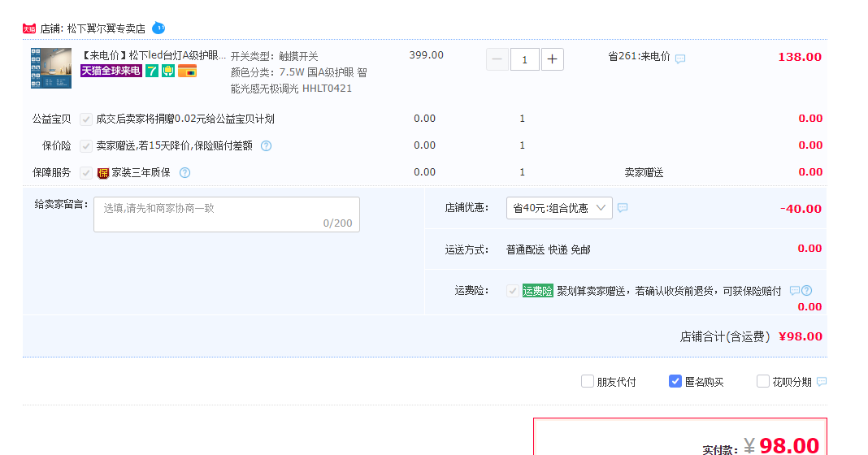The width and height of the screenshot is (868, 455).
Task: Click the comment icon after 运费险 description
Action: (795, 291)
